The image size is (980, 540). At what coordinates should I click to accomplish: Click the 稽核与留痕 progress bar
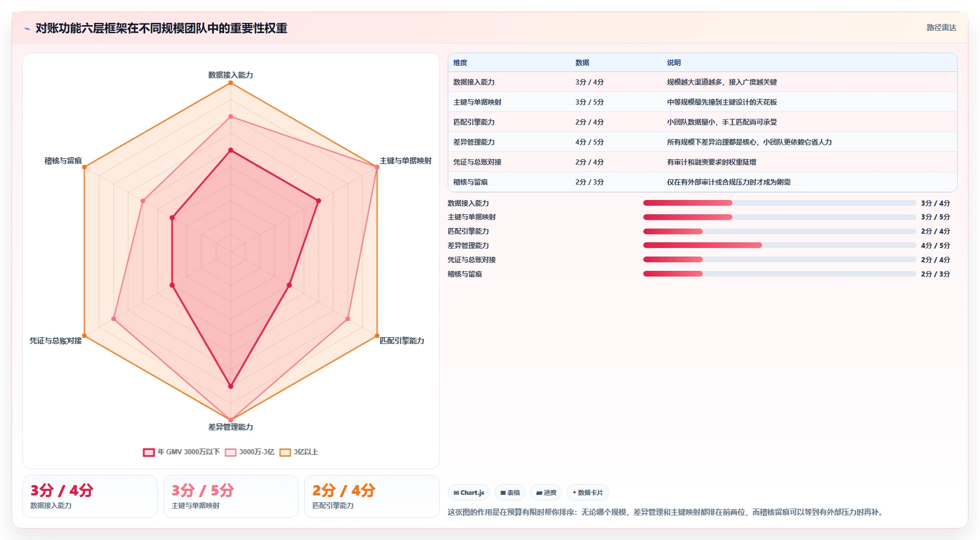tap(779, 274)
